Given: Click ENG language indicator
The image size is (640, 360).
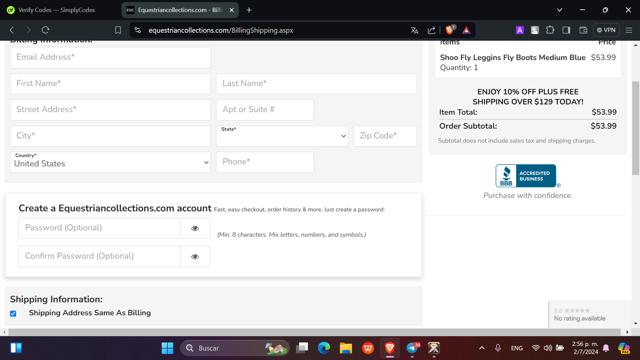Looking at the screenshot, I should click(517, 348).
